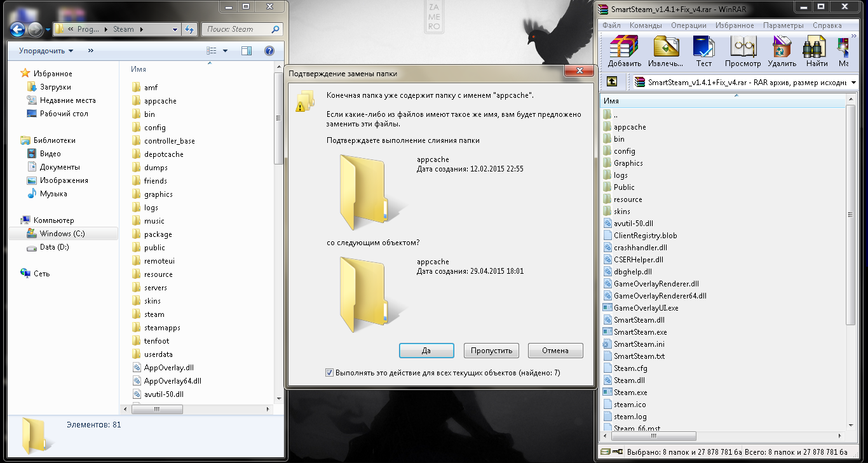Image resolution: width=868 pixels, height=463 pixels.
Task: Open Документы library in sidebar
Action: [53, 167]
